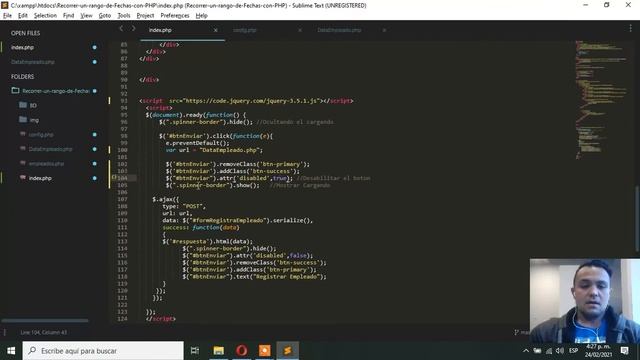Open the Edit menu
The image size is (640, 360).
point(23,16)
